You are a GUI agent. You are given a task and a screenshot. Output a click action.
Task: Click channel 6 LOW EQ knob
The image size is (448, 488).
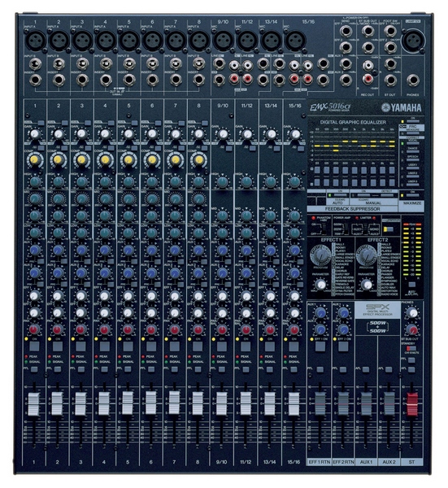pyautogui.click(x=152, y=233)
